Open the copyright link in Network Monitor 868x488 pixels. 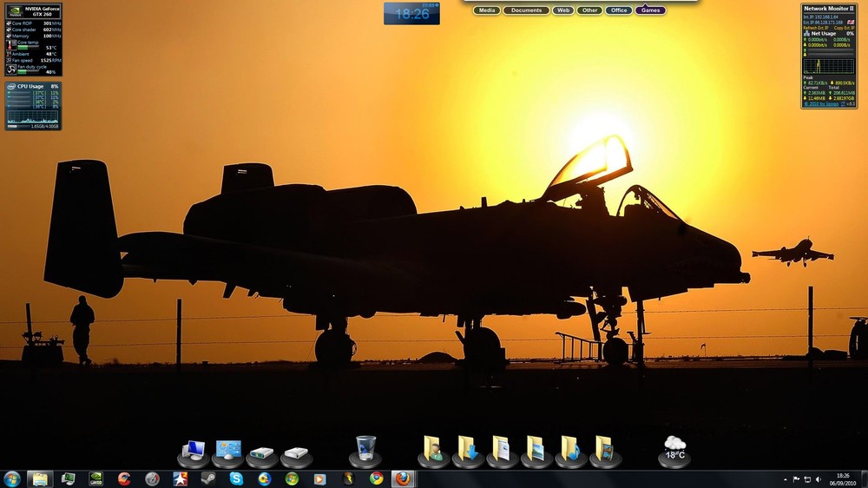(x=821, y=103)
